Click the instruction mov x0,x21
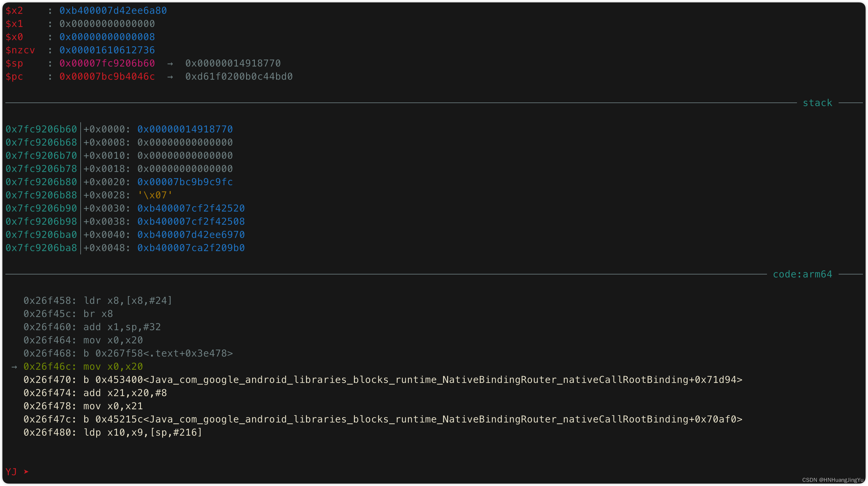The height and width of the screenshot is (486, 868). point(113,406)
